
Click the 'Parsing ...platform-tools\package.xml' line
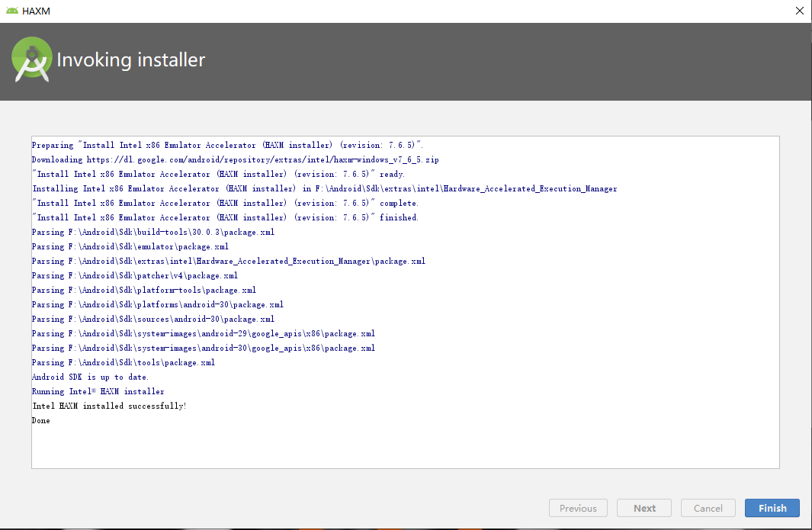[144, 290]
